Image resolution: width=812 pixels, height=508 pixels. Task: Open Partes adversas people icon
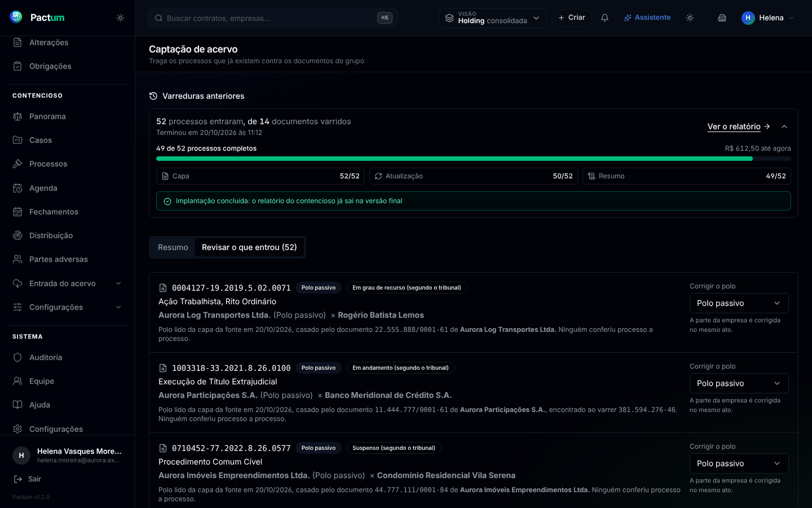[x=17, y=259]
